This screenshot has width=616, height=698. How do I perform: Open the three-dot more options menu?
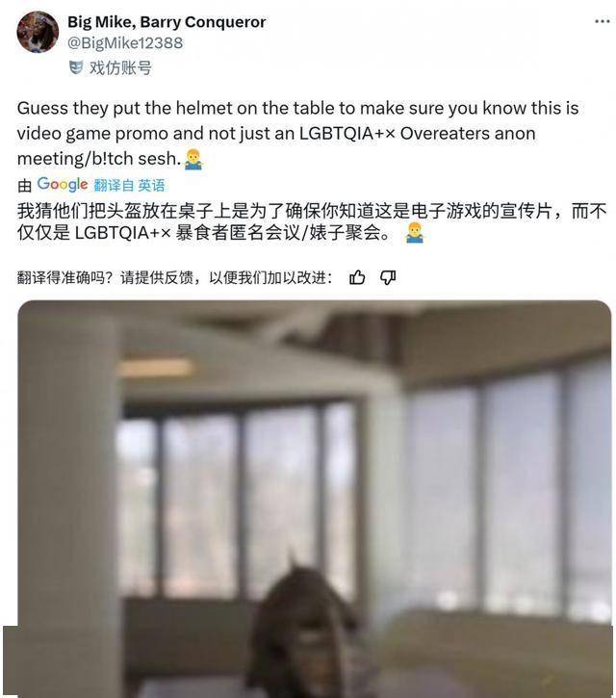(602, 21)
